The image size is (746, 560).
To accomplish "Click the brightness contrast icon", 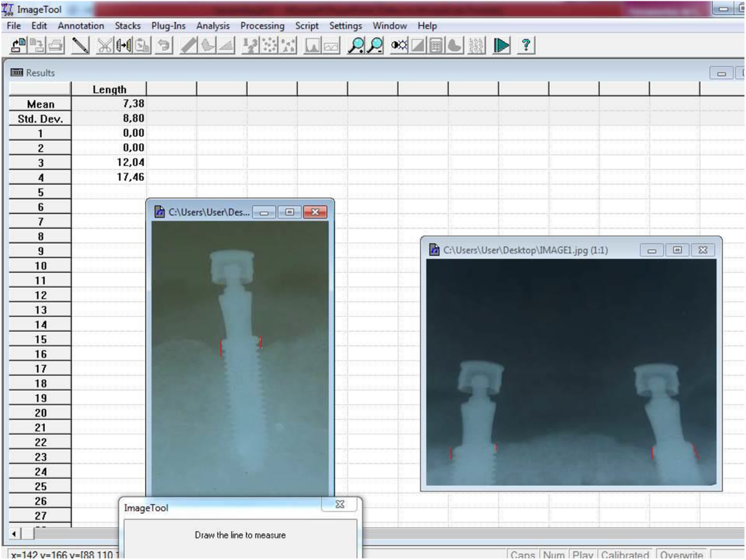I will (399, 46).
